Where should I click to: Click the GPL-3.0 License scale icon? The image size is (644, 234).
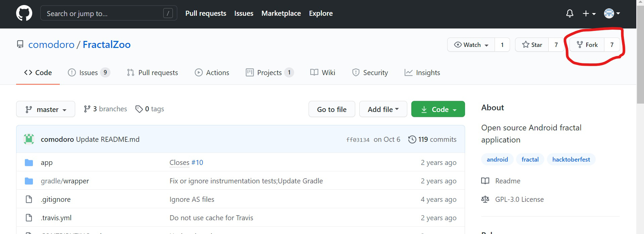coord(485,199)
